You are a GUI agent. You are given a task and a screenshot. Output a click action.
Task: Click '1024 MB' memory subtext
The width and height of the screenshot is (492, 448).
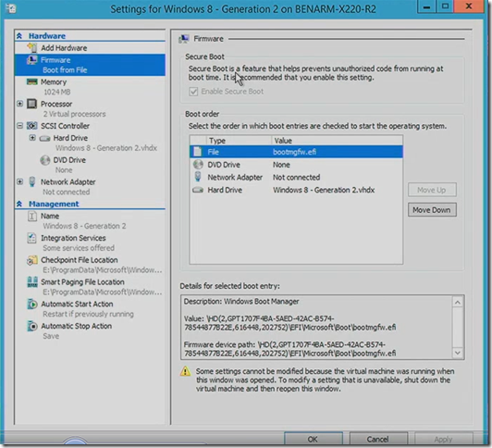coord(57,92)
